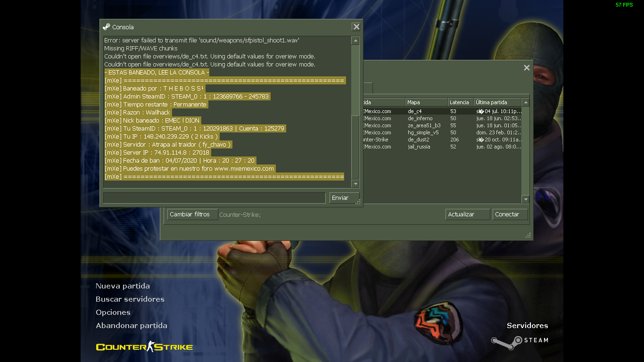Click the 'Razon : Wallhack' console line
This screenshot has width=644, height=362.
pyautogui.click(x=137, y=113)
